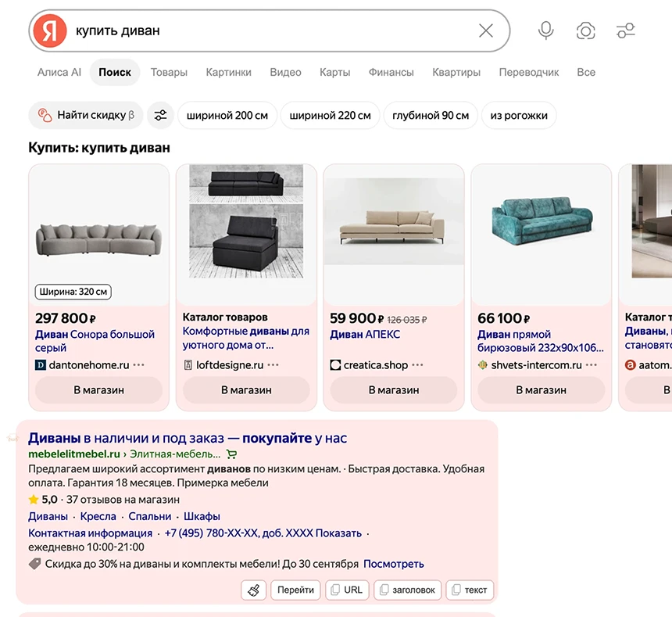The width and height of the screenshot is (672, 617).
Task: Apply the глубиной 90 см filter chip
Action: [x=431, y=115]
